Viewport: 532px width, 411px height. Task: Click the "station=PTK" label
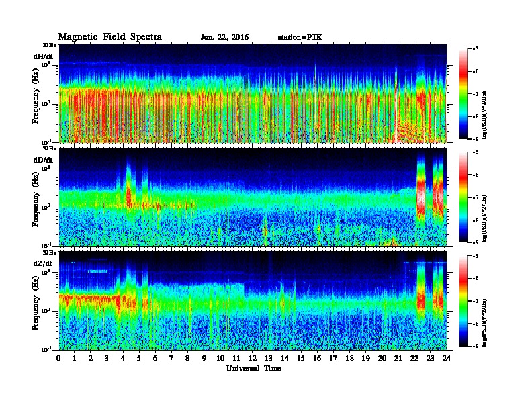pos(300,38)
